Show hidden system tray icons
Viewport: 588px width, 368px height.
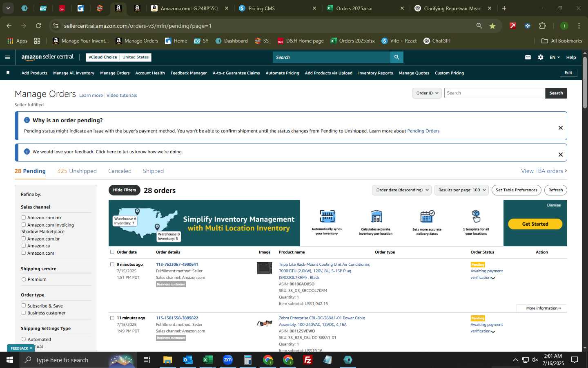515,360
